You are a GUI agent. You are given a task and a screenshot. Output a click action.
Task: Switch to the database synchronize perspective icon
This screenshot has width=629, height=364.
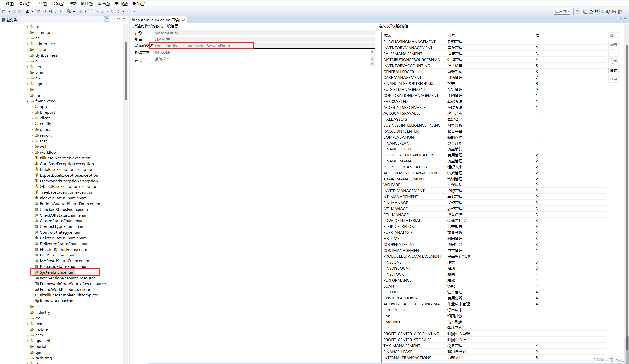(620, 12)
